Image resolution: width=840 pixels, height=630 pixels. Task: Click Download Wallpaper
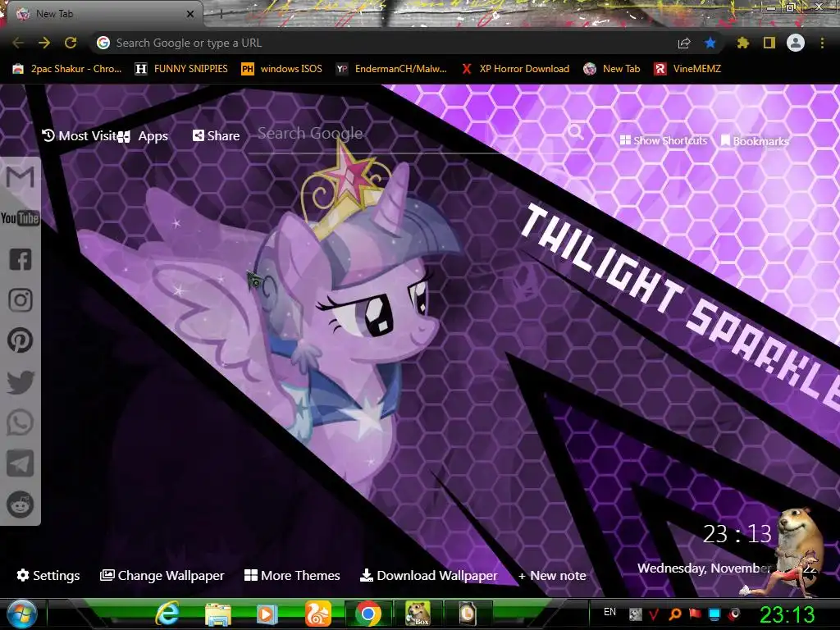pyautogui.click(x=428, y=575)
